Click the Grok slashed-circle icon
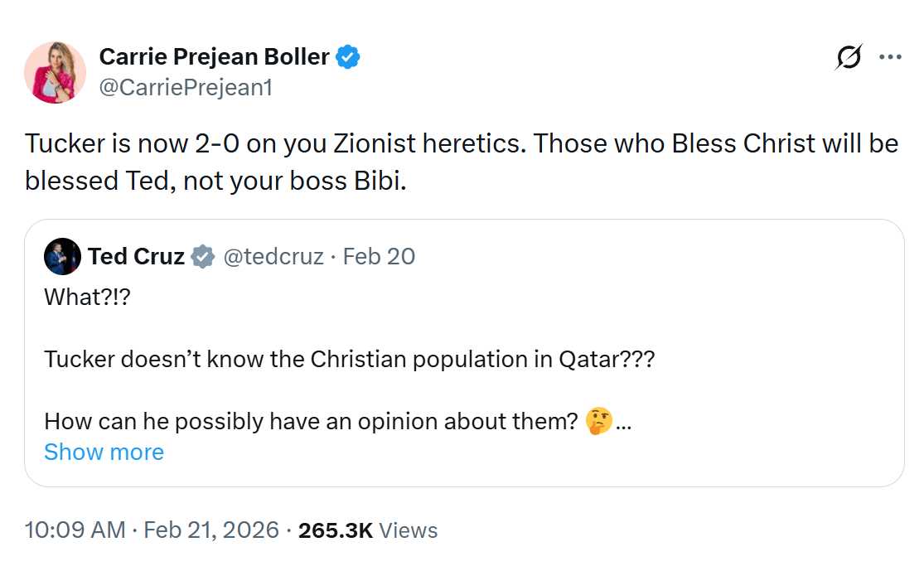 (849, 57)
